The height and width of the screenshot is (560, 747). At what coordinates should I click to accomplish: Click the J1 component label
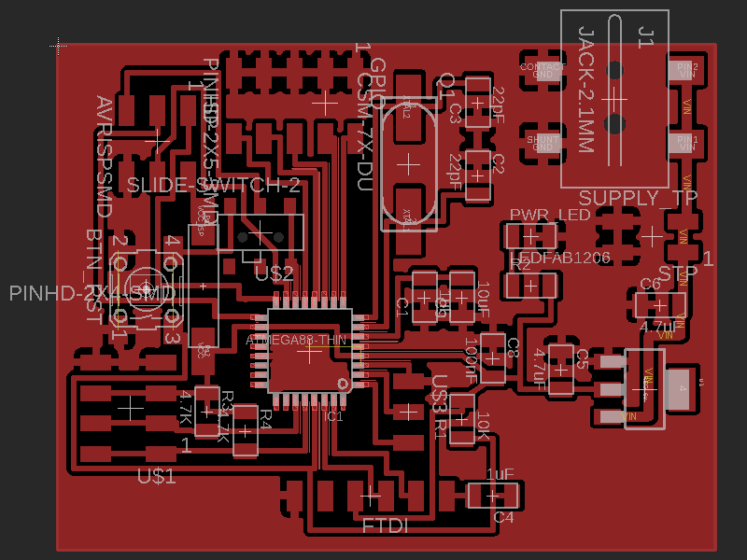tap(645, 37)
